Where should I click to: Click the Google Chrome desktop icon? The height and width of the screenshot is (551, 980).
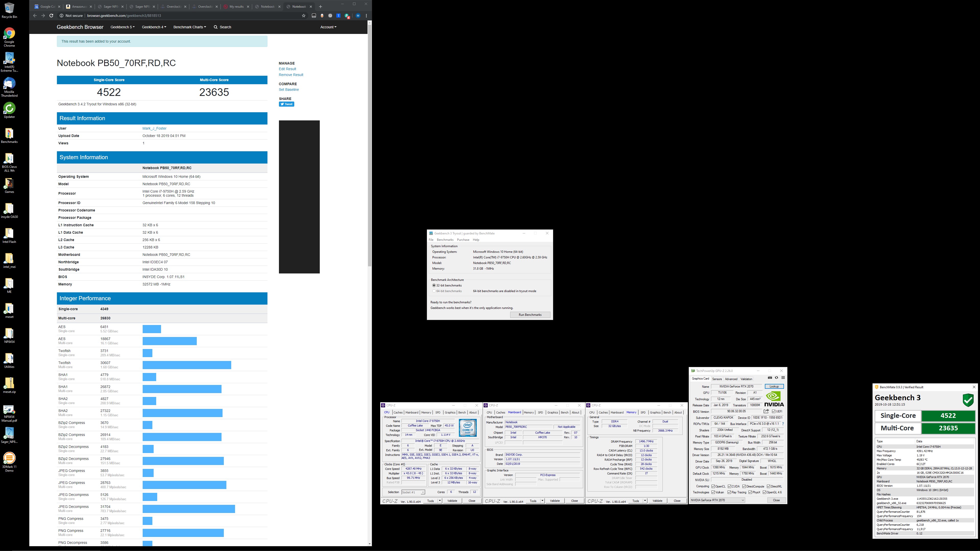tap(9, 37)
